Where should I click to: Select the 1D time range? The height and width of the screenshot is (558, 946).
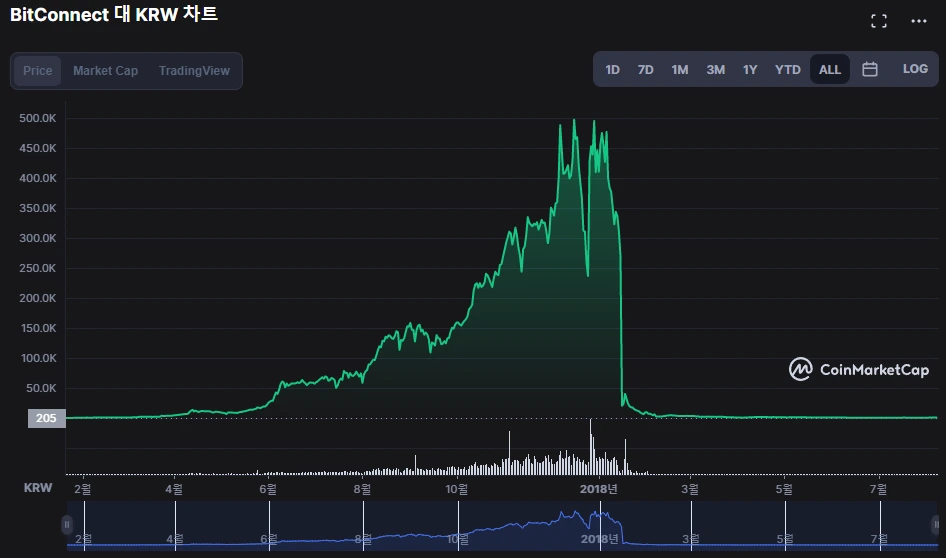click(612, 69)
